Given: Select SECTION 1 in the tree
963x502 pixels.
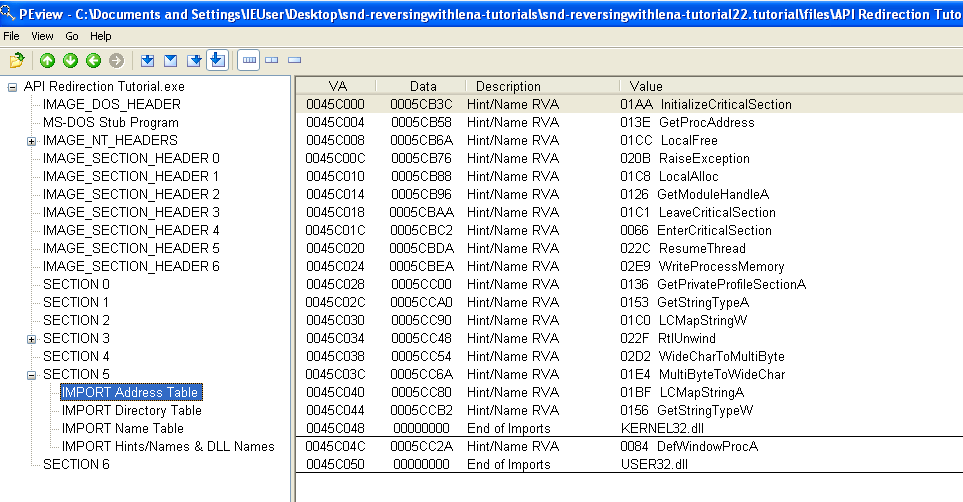Looking at the screenshot, I should coord(76,302).
